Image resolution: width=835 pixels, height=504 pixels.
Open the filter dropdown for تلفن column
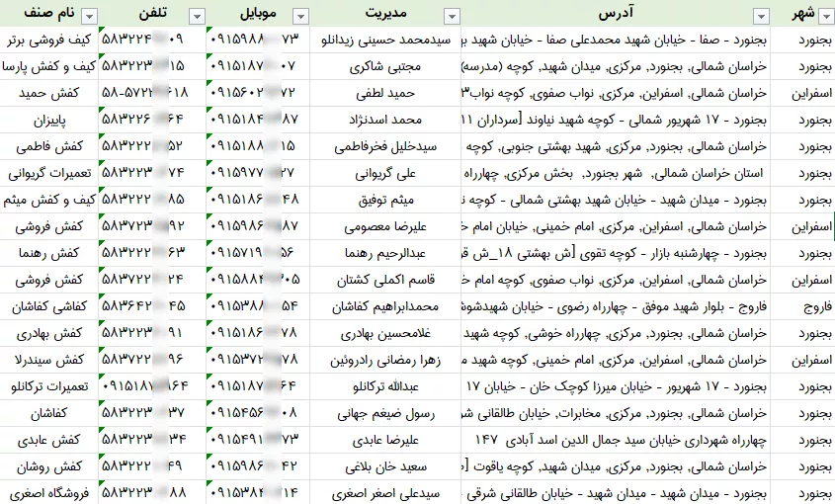click(x=197, y=17)
